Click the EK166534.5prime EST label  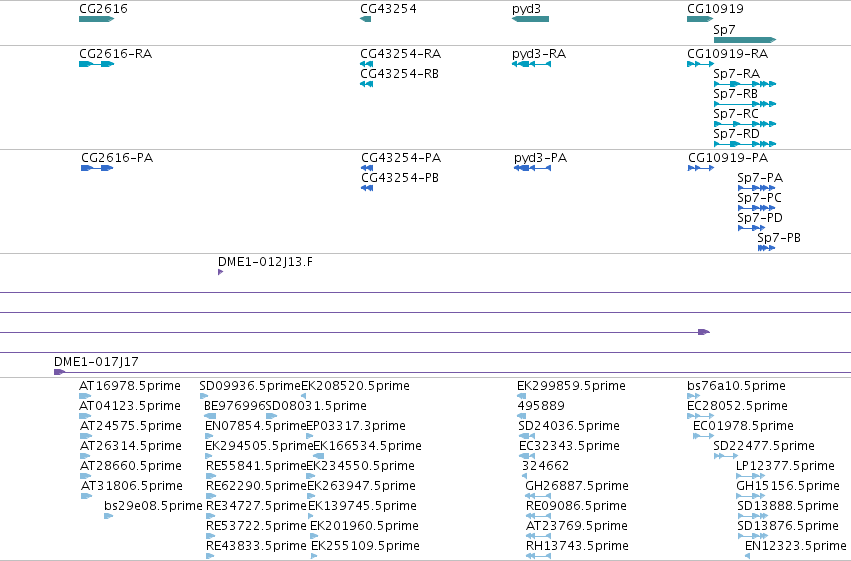(x=368, y=446)
